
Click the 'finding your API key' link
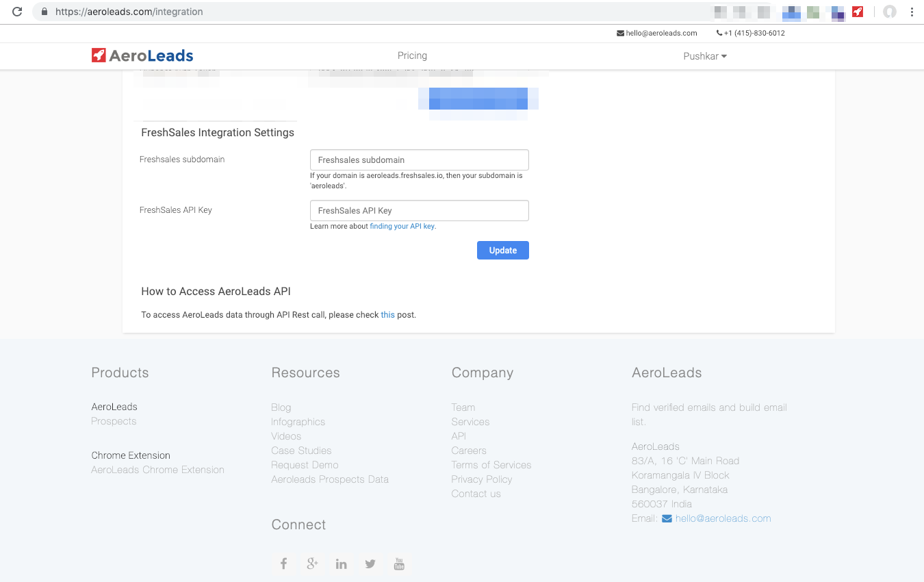point(402,226)
